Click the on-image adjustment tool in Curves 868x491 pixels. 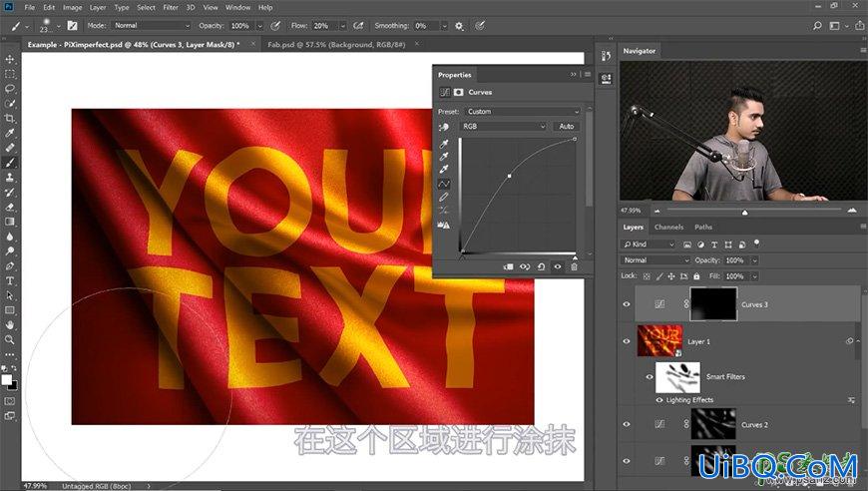pos(443,127)
